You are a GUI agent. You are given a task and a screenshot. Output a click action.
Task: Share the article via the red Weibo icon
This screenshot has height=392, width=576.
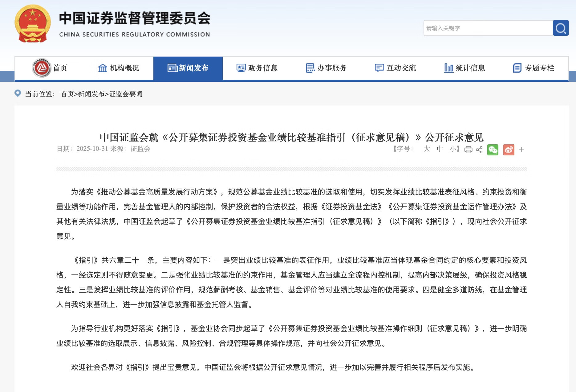(x=509, y=150)
